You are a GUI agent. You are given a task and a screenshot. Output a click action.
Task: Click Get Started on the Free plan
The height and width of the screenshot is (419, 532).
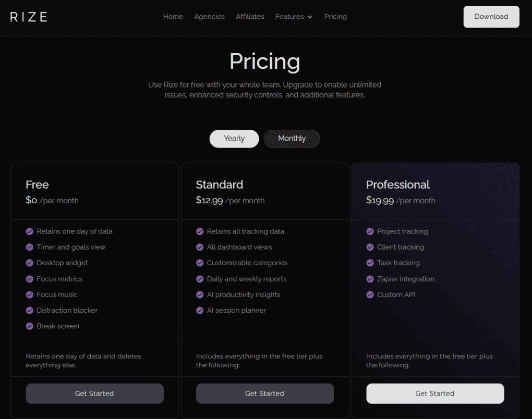click(x=94, y=393)
